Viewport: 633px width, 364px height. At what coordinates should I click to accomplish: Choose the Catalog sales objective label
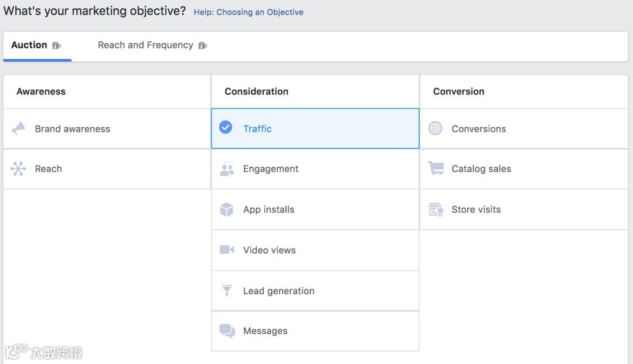pyautogui.click(x=481, y=169)
